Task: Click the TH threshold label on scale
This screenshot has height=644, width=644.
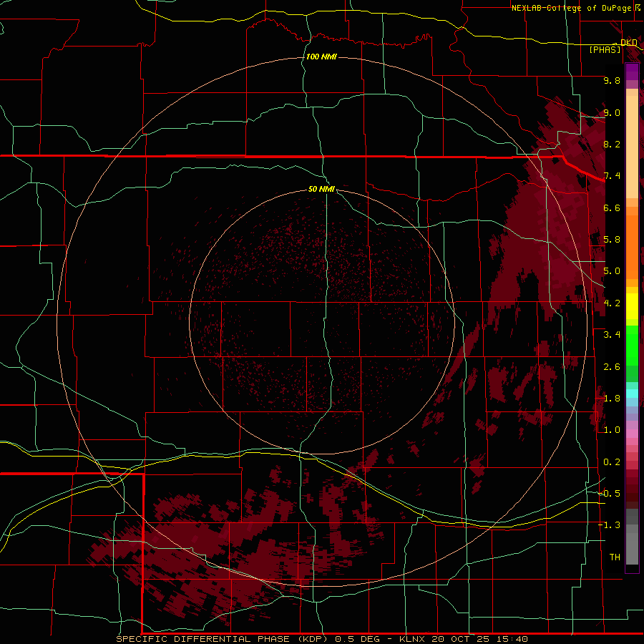Action: (615, 557)
